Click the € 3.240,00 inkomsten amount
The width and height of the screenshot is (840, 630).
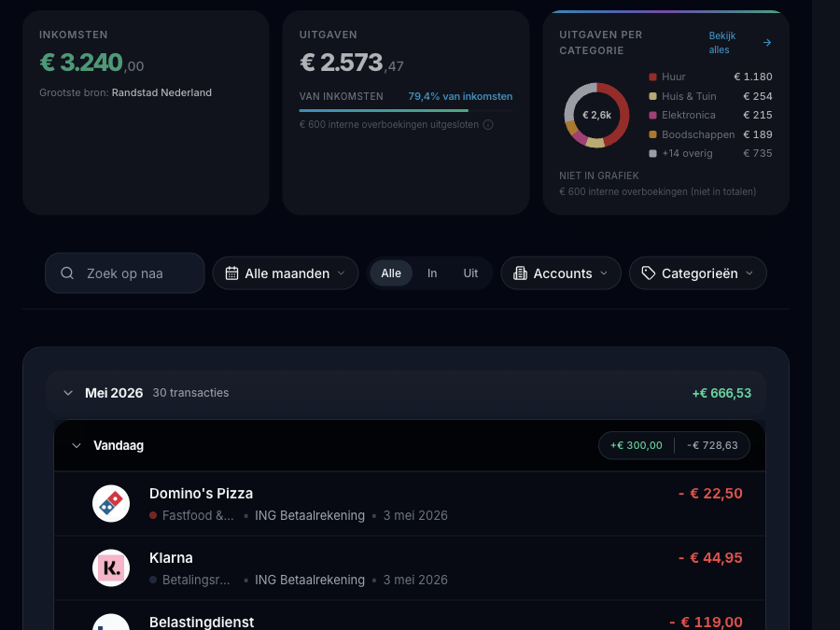(91, 63)
